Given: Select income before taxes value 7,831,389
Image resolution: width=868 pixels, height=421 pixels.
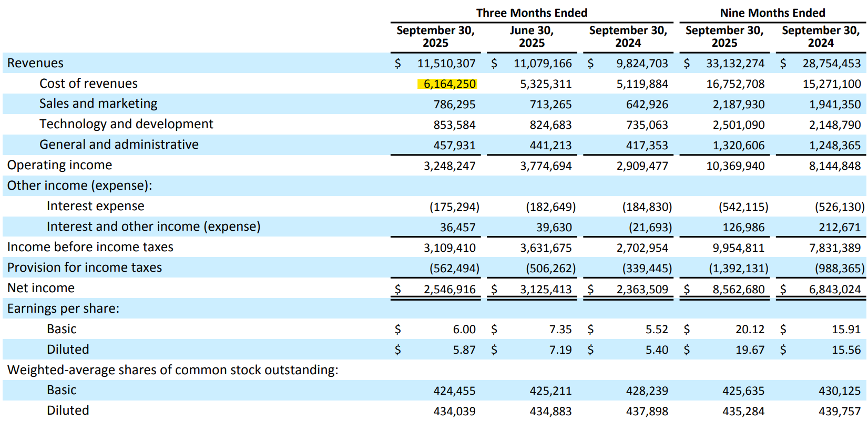Looking at the screenshot, I should (835, 248).
